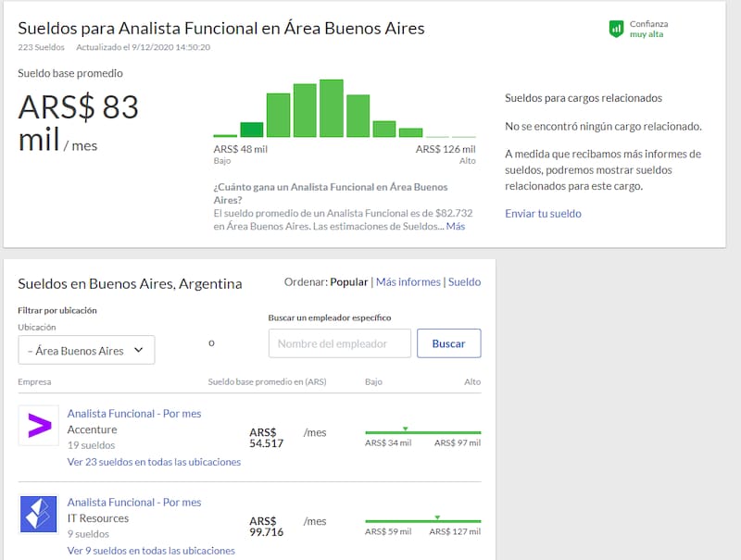The image size is (741, 560).
Task: Click the tallest bar in salary histogram
Action: [x=332, y=109]
